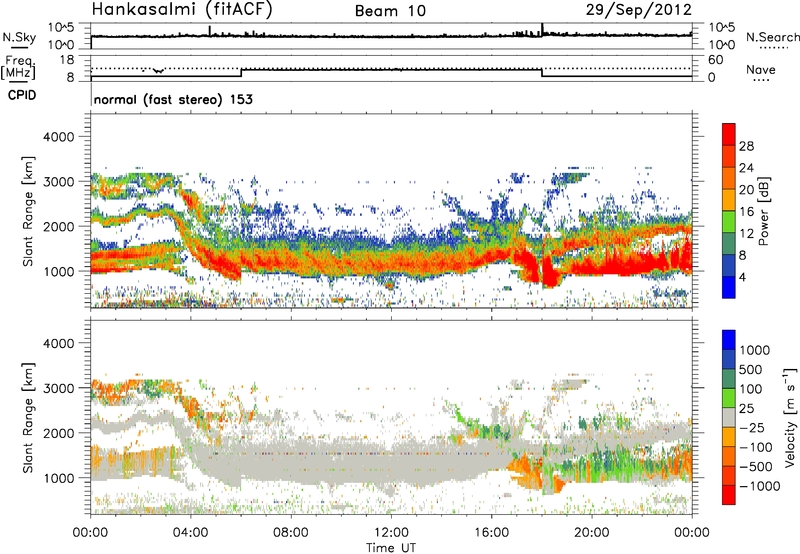Click the Freq. [MHz] axis label
Image resolution: width=800 pixels, height=554 pixels.
tap(19, 68)
